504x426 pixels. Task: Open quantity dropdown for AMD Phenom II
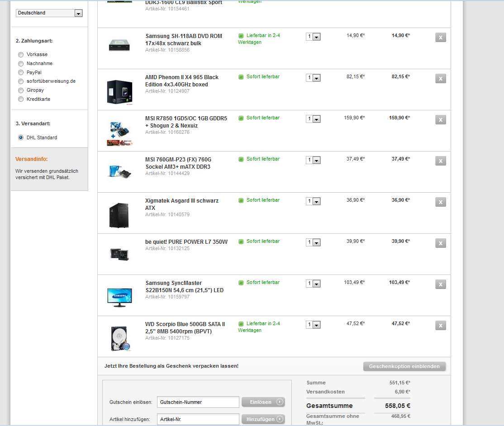click(x=313, y=78)
